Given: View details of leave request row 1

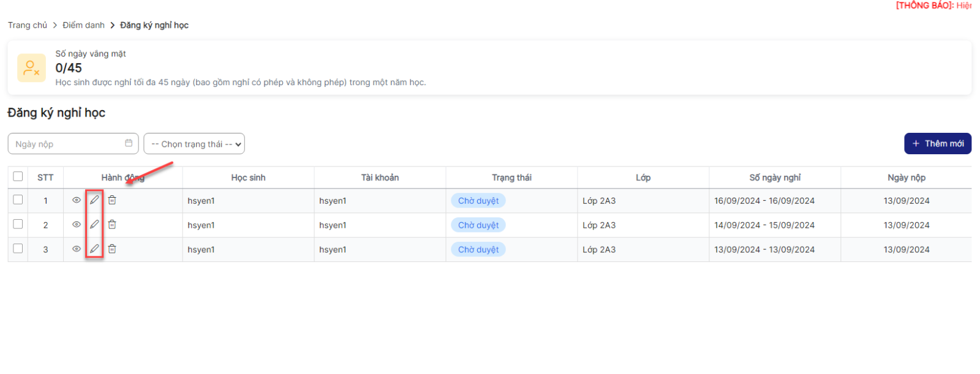Looking at the screenshot, I should pos(77,200).
